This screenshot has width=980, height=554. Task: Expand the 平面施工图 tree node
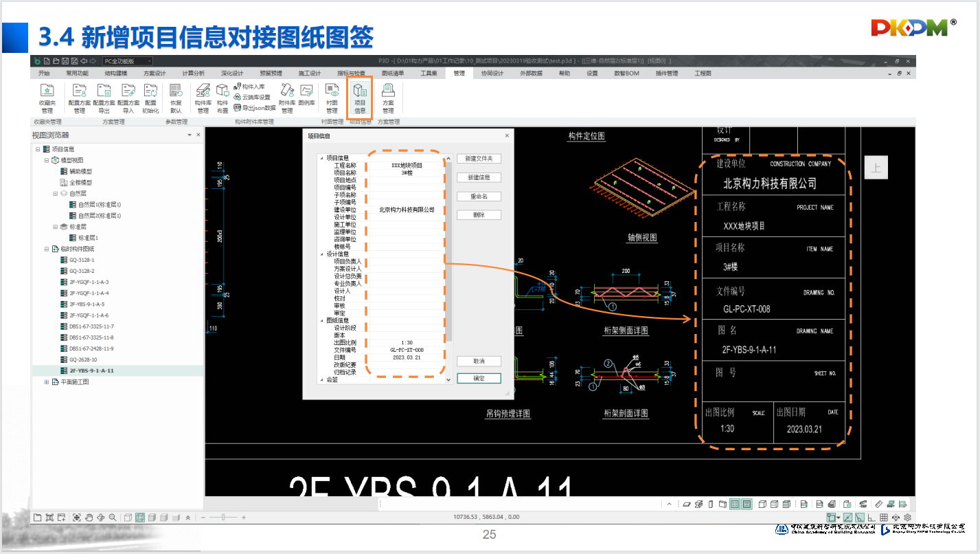pyautogui.click(x=47, y=382)
